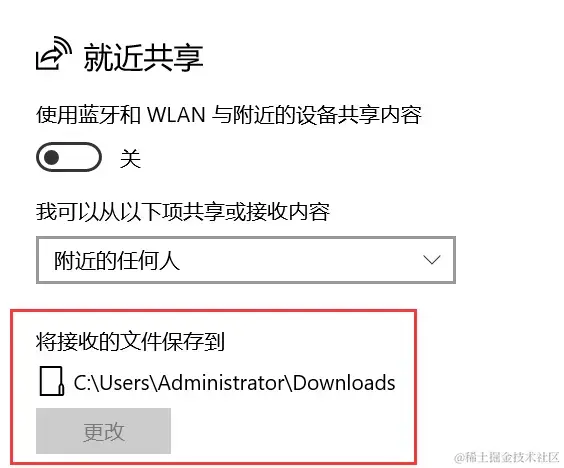
Task: Click the 就近共享 heading text
Action: point(144,58)
